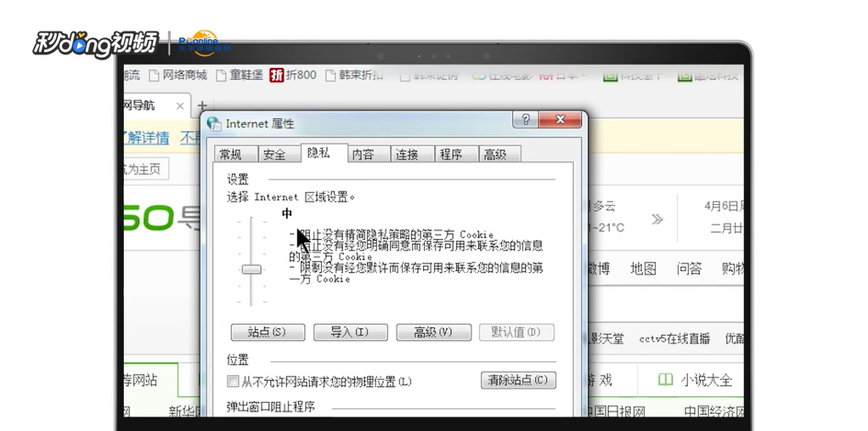
Task: Click the 了解详情 link in browser
Action: (x=147, y=138)
